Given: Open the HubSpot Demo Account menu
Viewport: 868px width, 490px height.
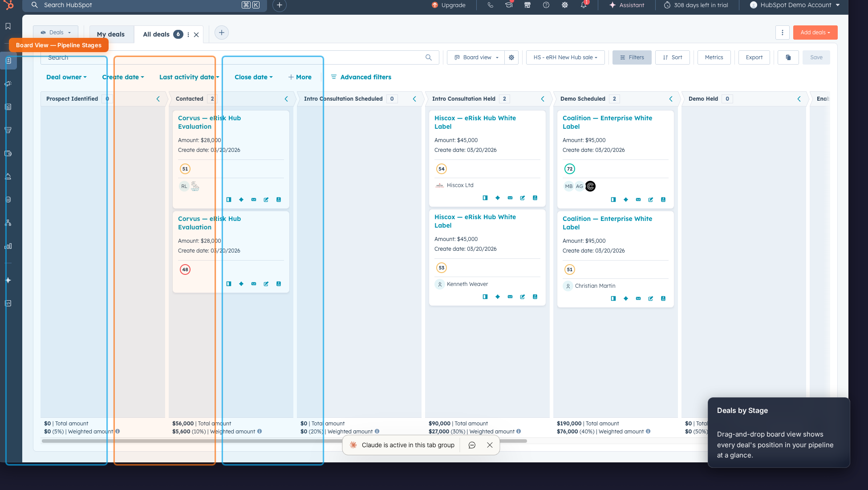Looking at the screenshot, I should pyautogui.click(x=795, y=5).
